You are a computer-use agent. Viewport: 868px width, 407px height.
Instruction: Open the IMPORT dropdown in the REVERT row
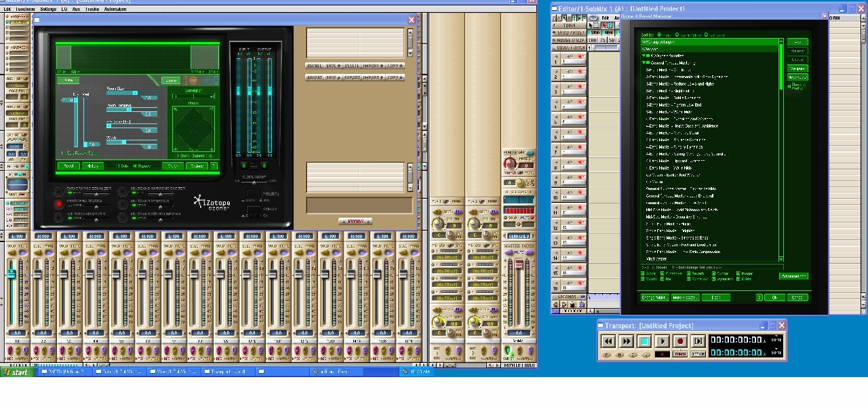pos(373,78)
